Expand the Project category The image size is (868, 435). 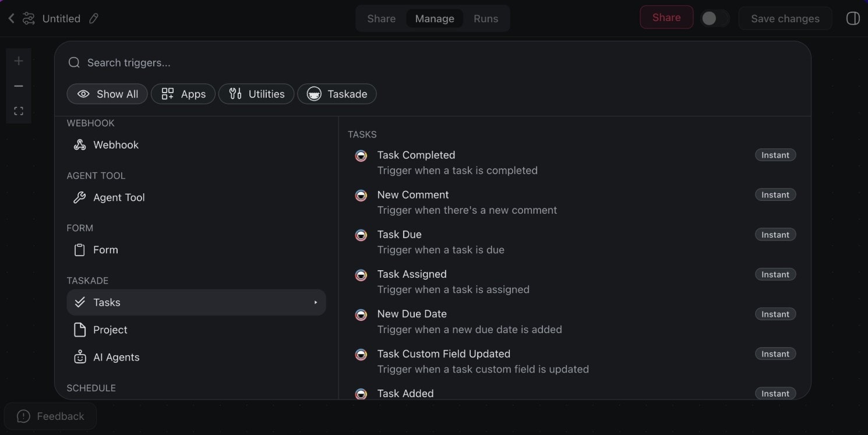(x=110, y=330)
